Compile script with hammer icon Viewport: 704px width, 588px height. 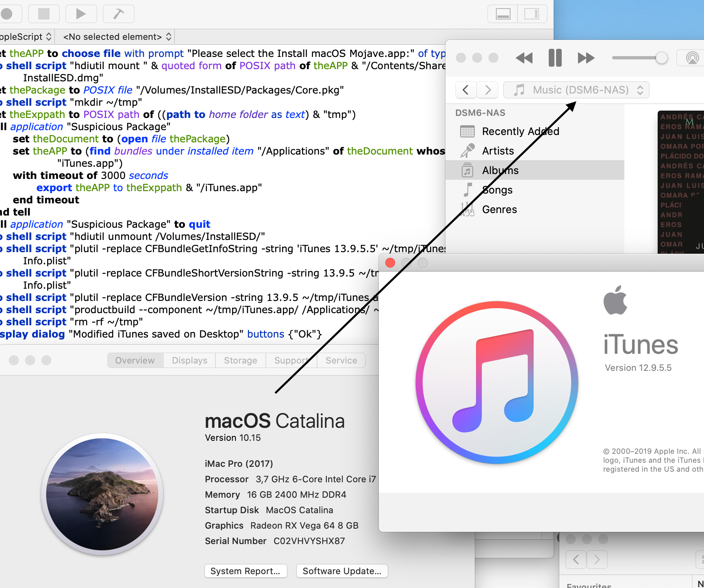coord(119,14)
